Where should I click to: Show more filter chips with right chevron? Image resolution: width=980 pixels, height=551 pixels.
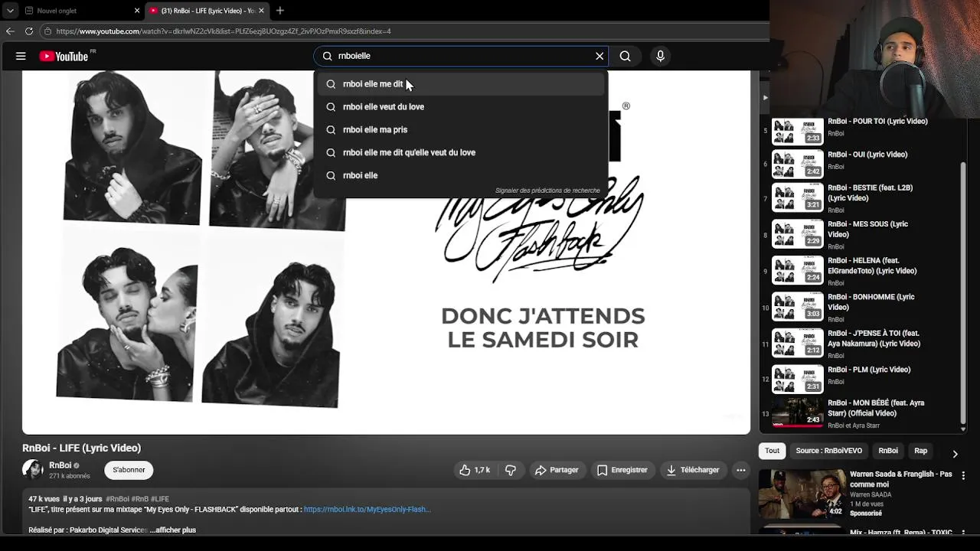(x=955, y=454)
